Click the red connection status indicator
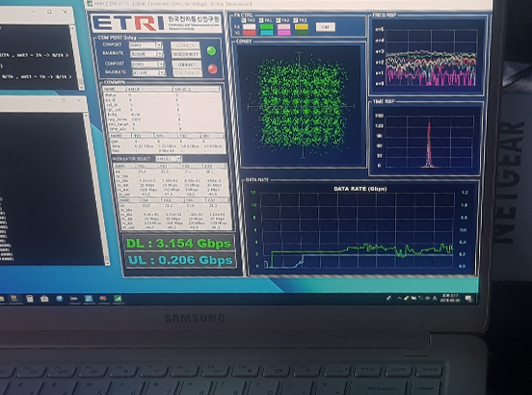Viewport: 532px width, 395px height. pyautogui.click(x=213, y=68)
